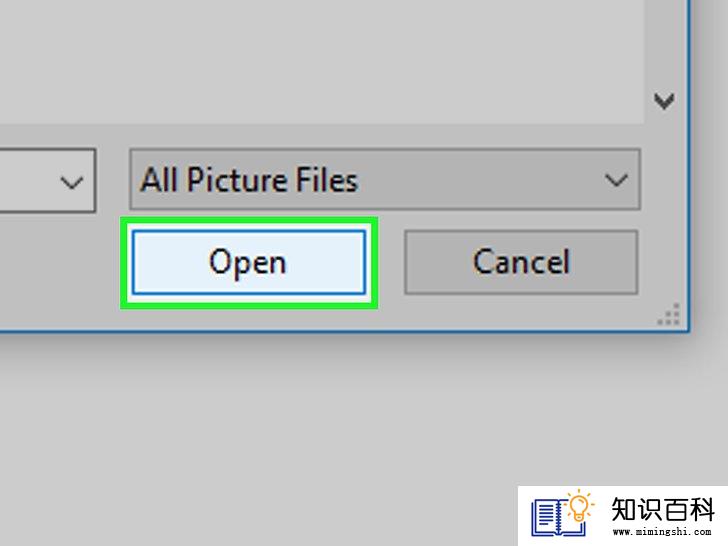Click the 知识百科 watermark text
Image resolution: width=728 pixels, height=546 pixels.
tap(663, 509)
